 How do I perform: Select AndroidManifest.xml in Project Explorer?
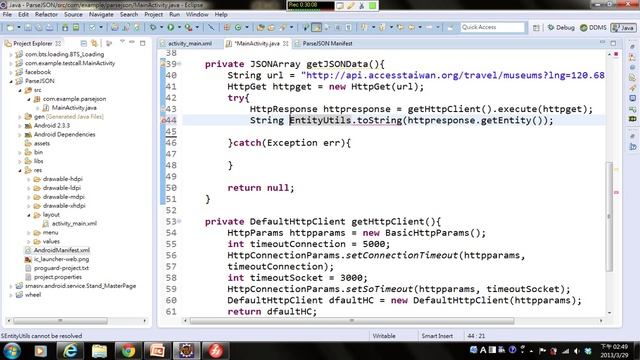(x=62, y=250)
